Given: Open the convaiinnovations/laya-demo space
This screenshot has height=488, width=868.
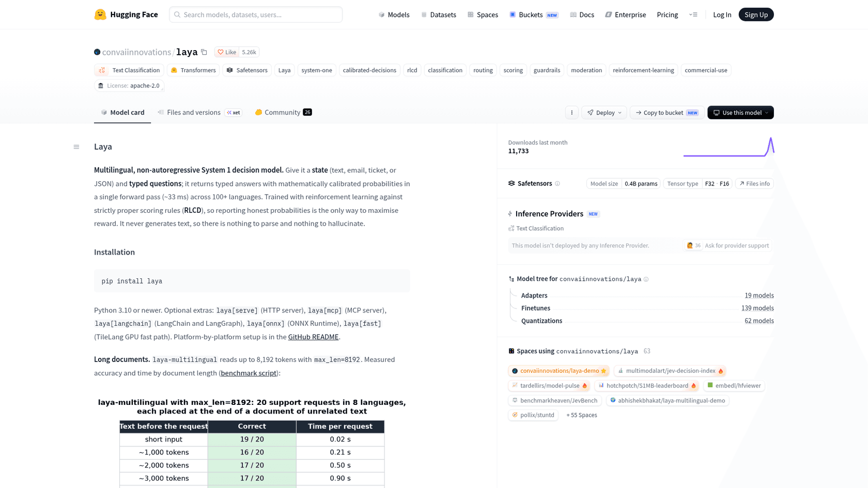Looking at the screenshot, I should [x=559, y=371].
